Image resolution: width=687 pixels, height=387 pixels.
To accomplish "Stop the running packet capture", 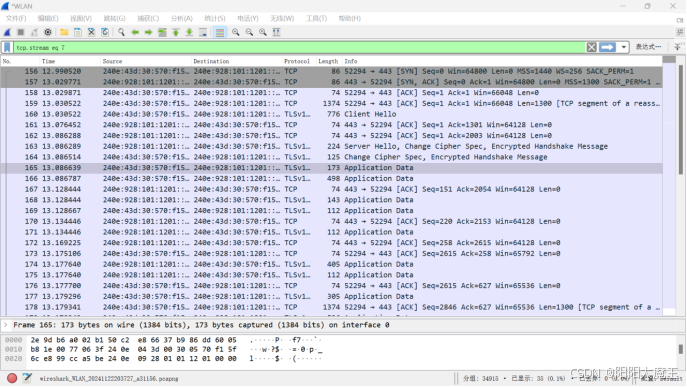I will coord(21,32).
